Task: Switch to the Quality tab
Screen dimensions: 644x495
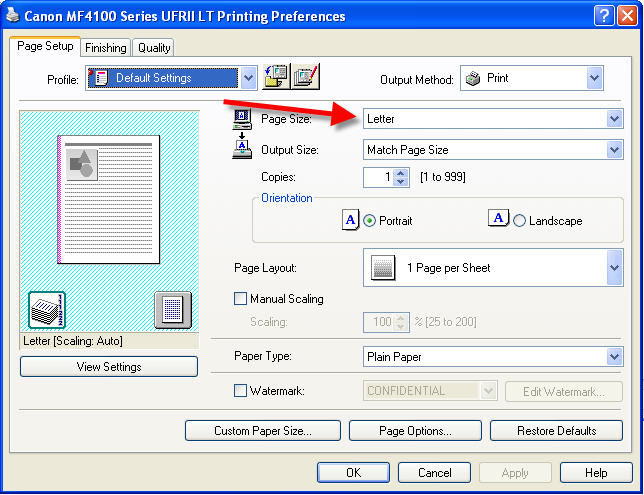Action: tap(154, 47)
